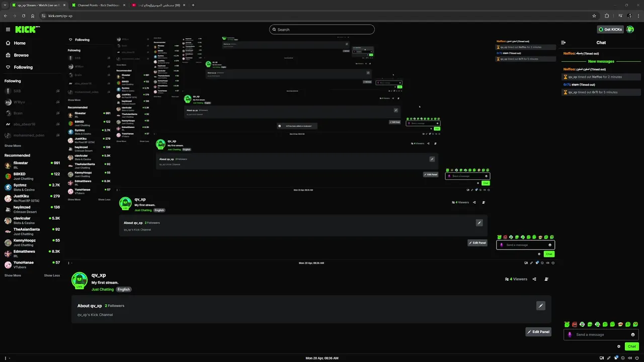
Task: Click the Get KICKs button
Action: pos(610,30)
